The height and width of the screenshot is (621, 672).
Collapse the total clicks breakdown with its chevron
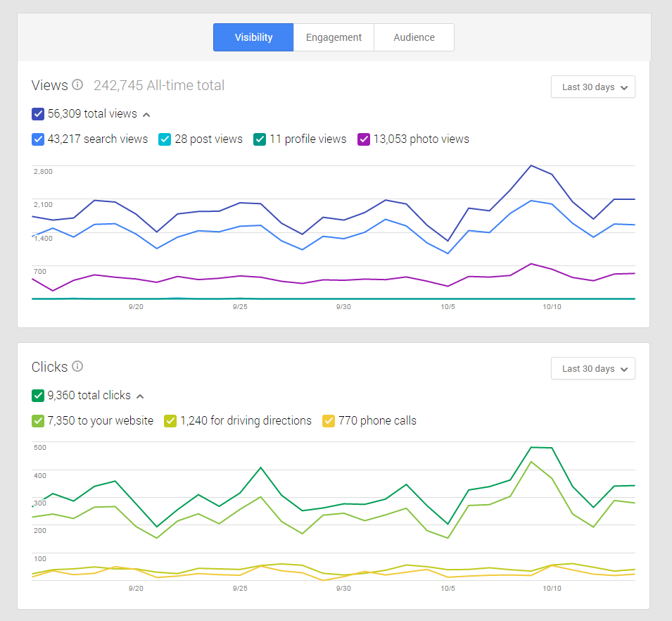pos(140,395)
